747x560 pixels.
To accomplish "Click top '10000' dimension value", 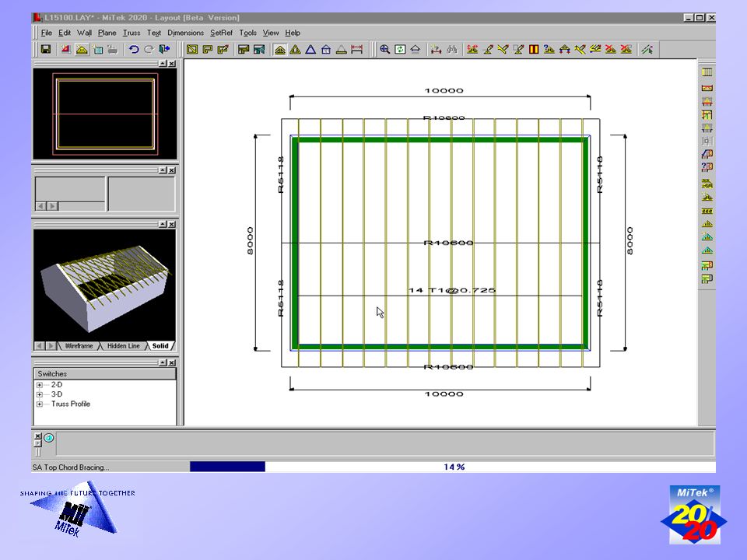I will [444, 90].
